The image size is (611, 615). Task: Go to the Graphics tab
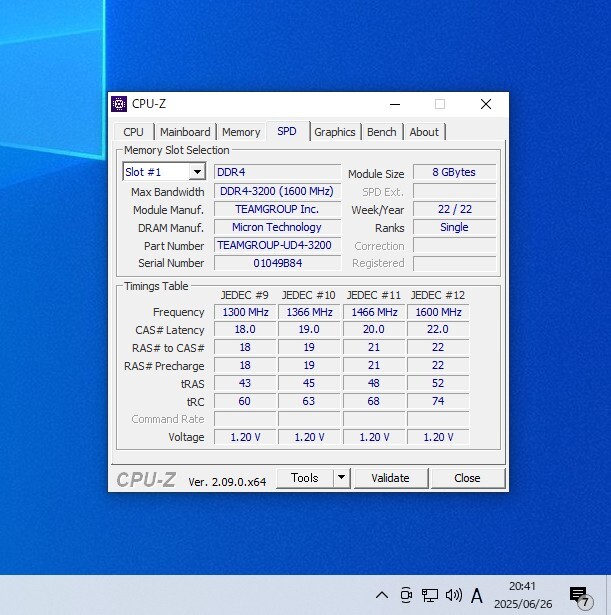[x=335, y=132]
